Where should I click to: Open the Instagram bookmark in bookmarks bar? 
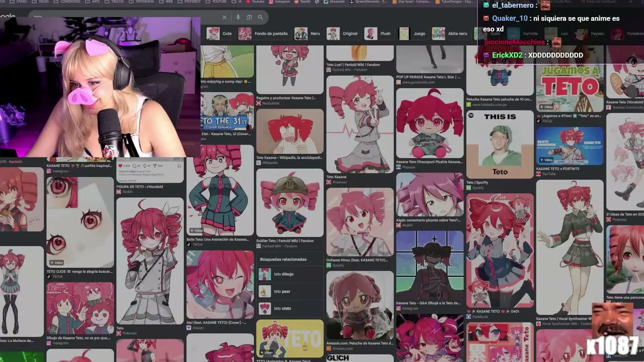click(279, 2)
